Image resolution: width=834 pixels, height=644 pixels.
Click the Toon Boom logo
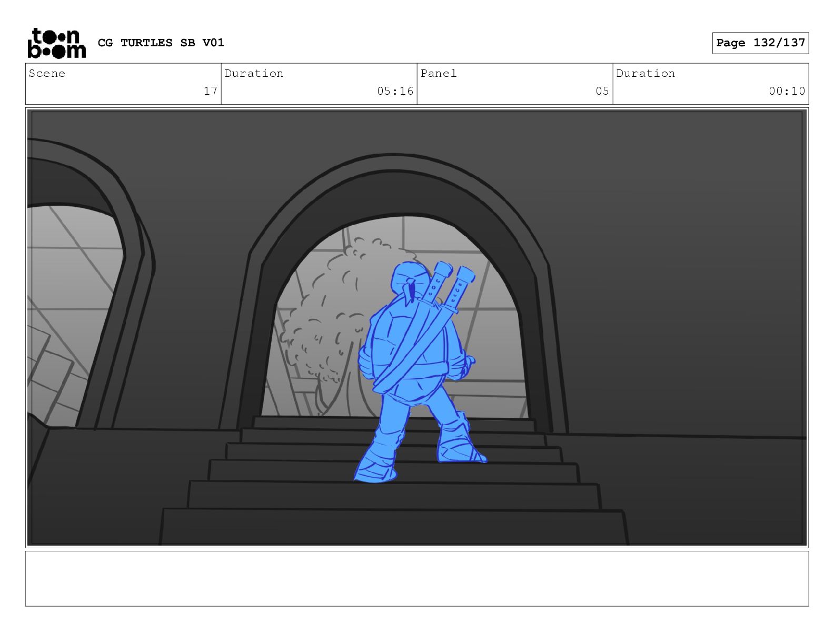pyautogui.click(x=56, y=43)
